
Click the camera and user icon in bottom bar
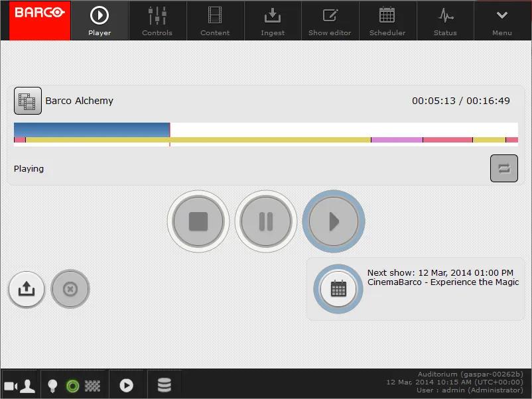pos(19,386)
